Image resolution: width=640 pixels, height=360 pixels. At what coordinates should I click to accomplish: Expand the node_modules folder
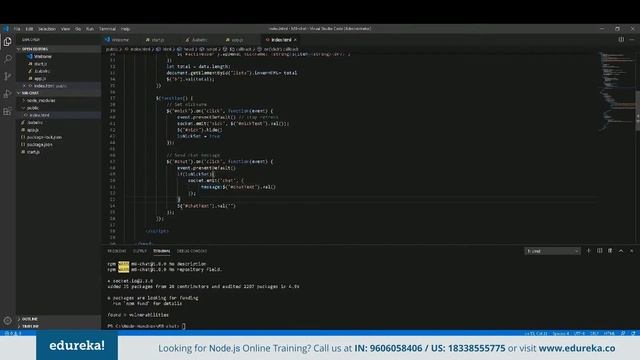click(x=58, y=100)
